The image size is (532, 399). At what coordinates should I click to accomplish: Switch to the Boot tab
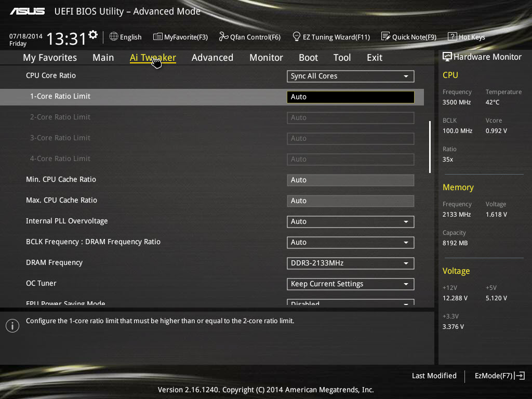pos(309,58)
